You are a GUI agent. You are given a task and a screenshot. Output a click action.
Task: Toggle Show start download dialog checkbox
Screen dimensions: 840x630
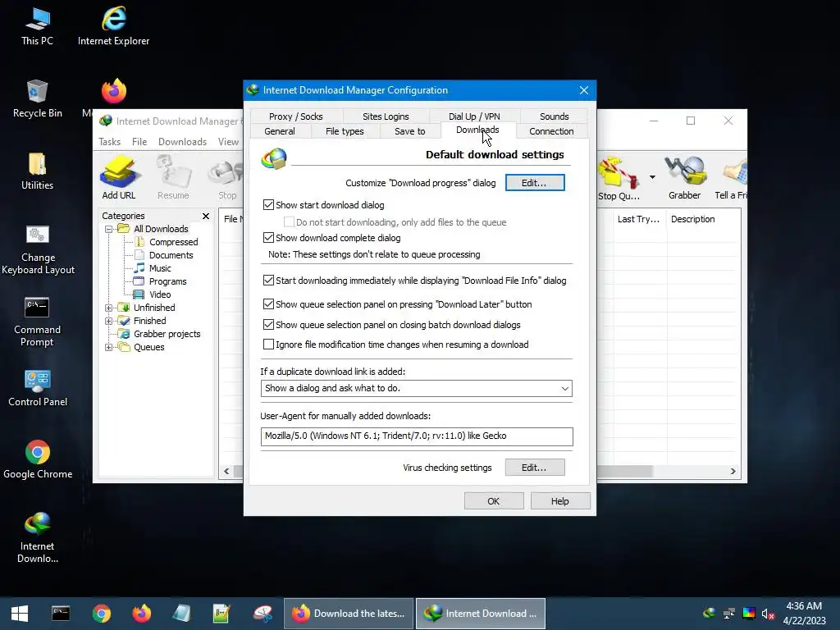tap(268, 204)
